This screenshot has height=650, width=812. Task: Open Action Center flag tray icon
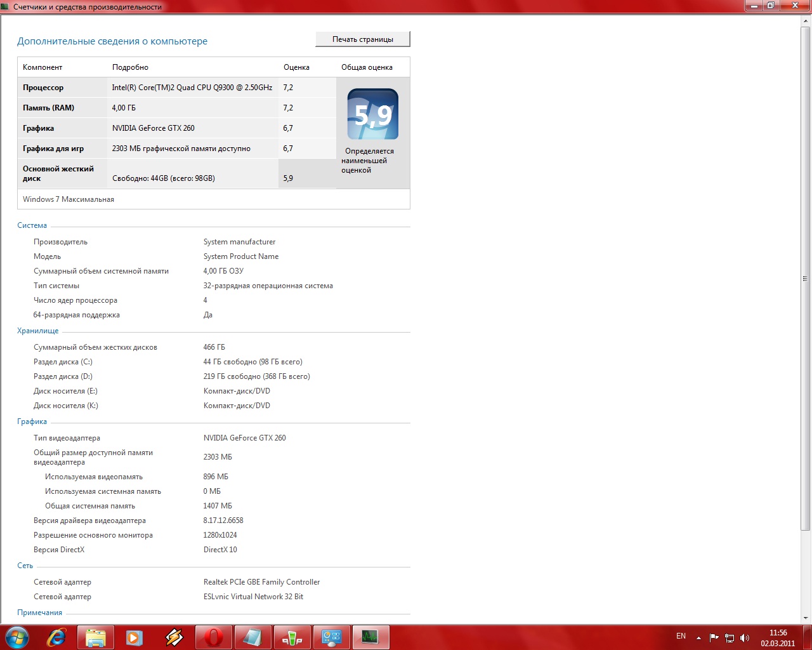coord(714,637)
